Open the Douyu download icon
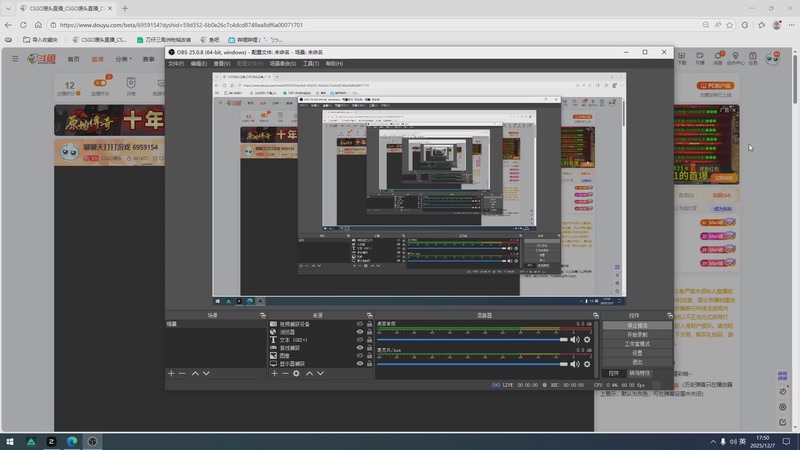 pos(682,58)
